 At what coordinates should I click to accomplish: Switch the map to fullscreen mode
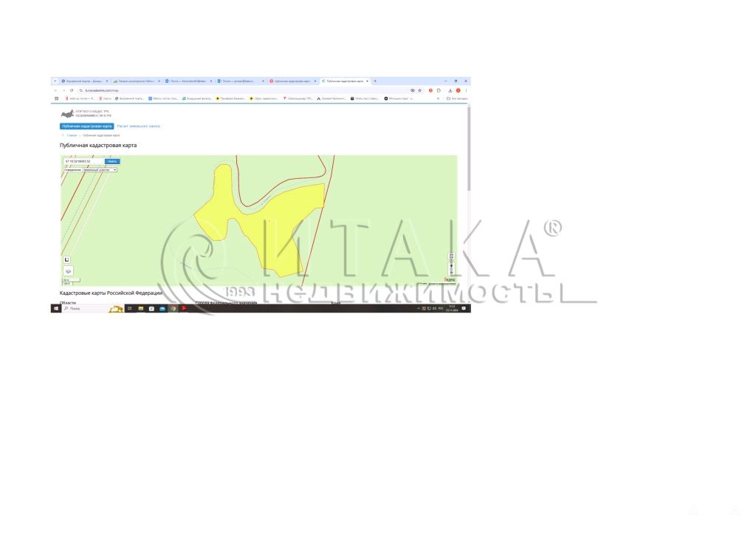[x=451, y=256]
